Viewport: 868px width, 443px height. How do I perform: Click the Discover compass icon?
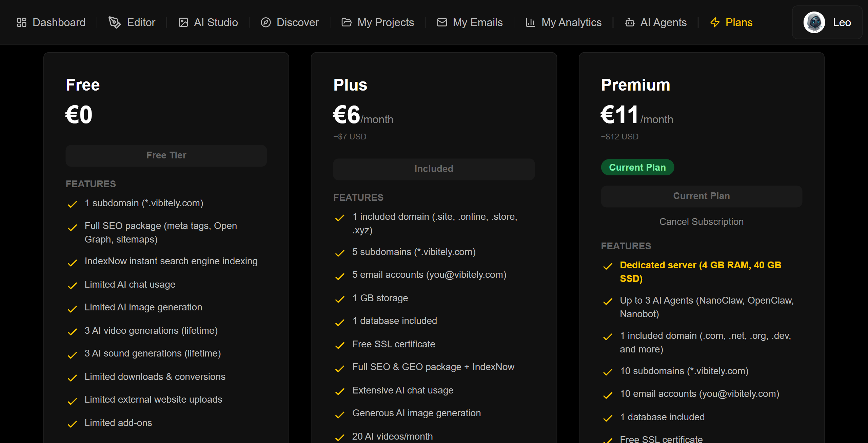click(266, 22)
